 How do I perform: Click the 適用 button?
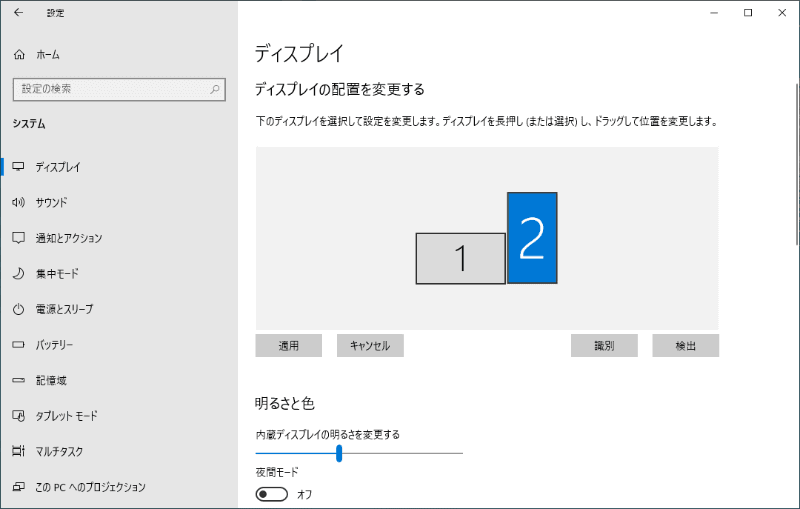click(x=288, y=346)
